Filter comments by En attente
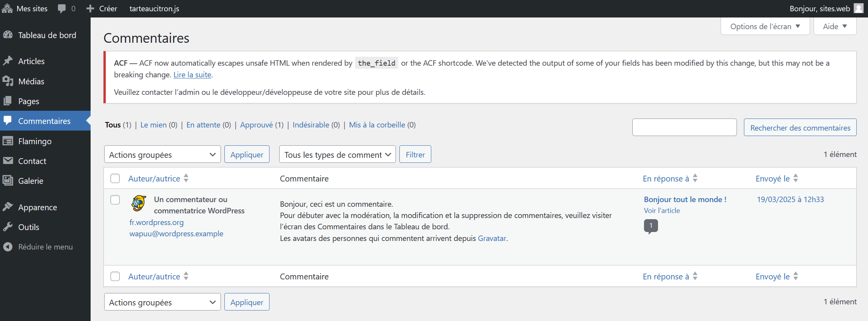 (x=203, y=125)
